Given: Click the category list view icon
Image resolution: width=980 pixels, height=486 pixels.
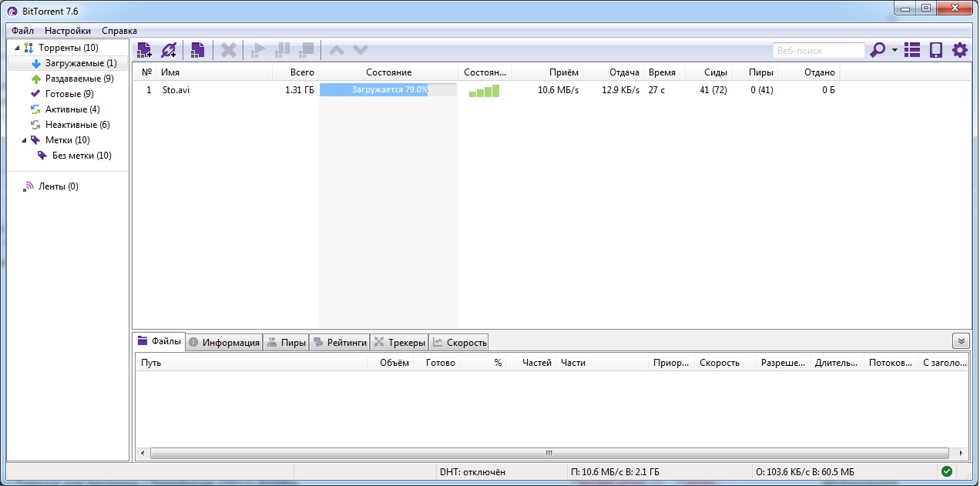Looking at the screenshot, I should coord(912,50).
